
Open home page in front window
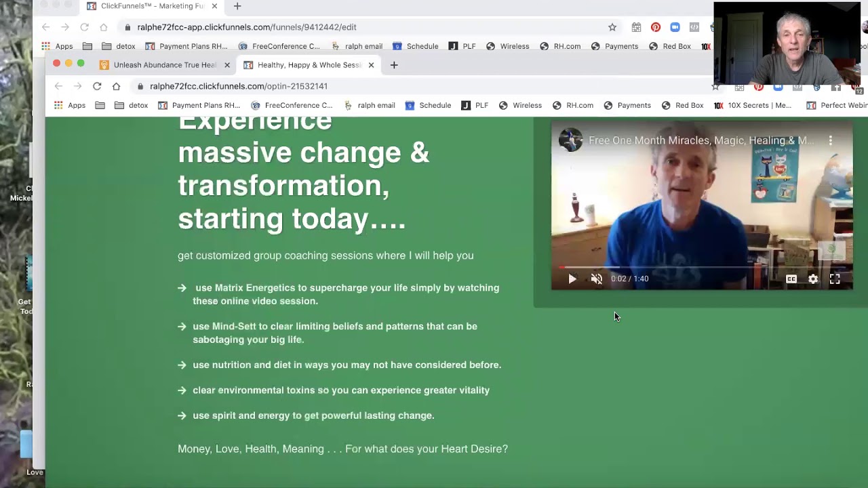coord(116,86)
